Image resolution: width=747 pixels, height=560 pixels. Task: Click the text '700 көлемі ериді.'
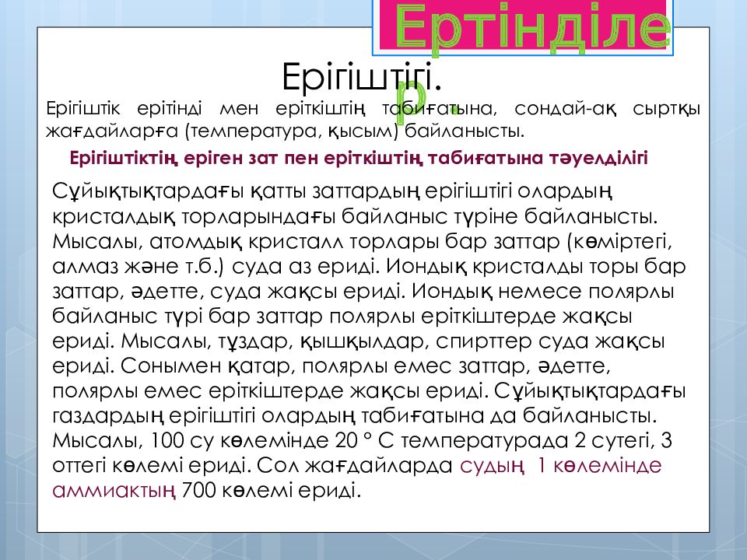click(272, 490)
